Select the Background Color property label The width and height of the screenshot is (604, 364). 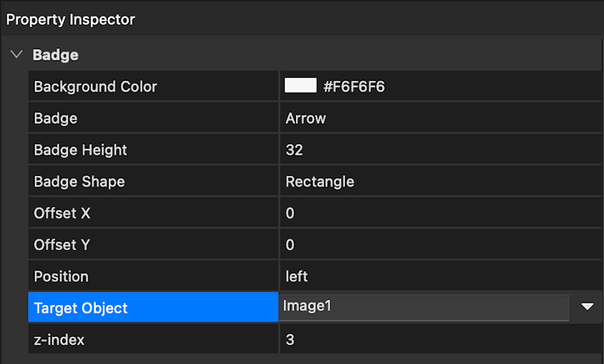point(95,86)
